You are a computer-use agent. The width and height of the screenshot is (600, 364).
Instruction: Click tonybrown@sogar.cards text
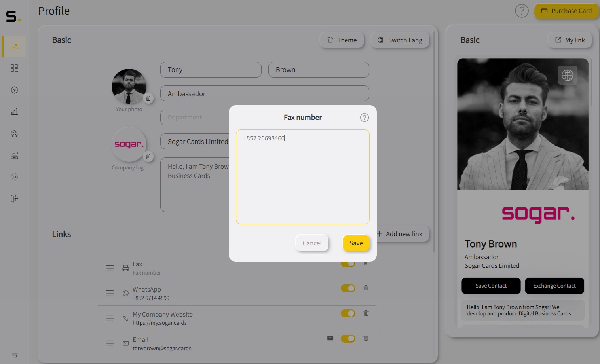click(162, 349)
